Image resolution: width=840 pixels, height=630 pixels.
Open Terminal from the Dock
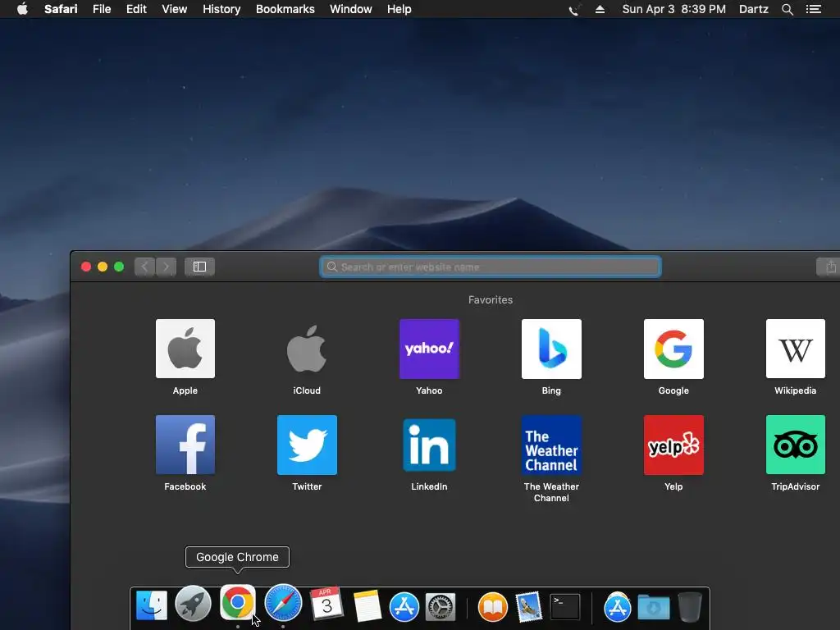coord(565,607)
